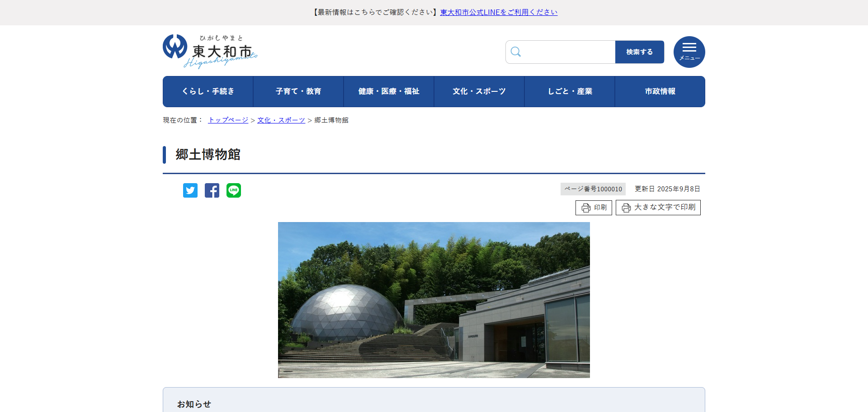Open the 市政情報 menu
Screen dimensions: 868x412
[x=660, y=91]
